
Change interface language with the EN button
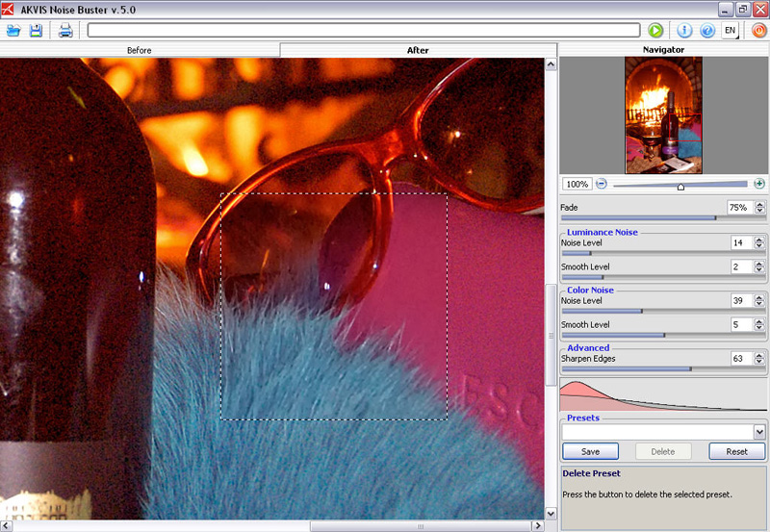click(731, 31)
